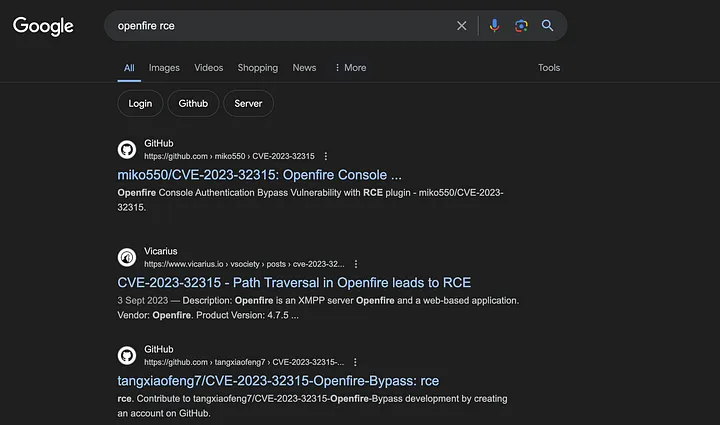Viewport: 720px width, 425px height.
Task: Apply the Server suggestion chip
Action: click(248, 103)
